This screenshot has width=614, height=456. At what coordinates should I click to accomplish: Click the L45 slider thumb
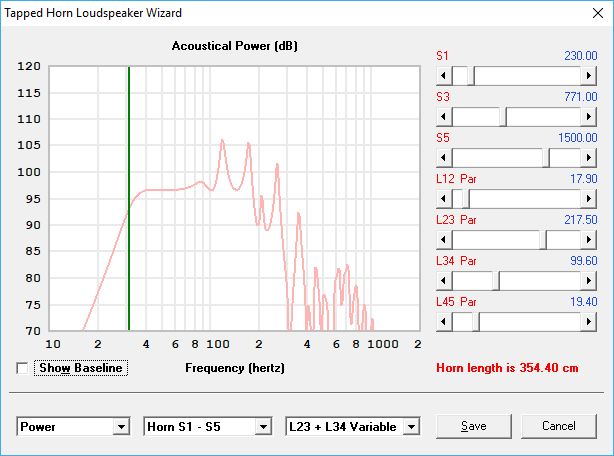coord(476,322)
